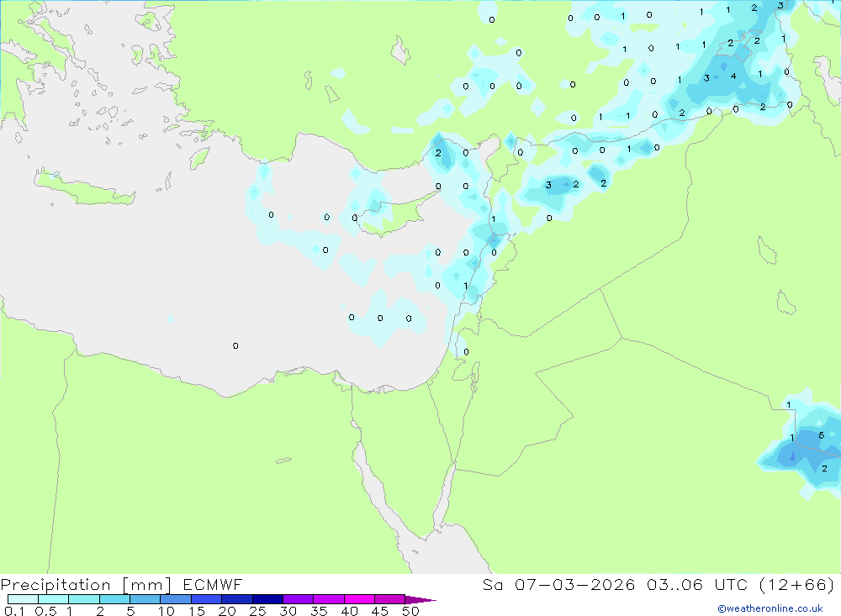Click the 1–2 mm legend color box
This screenshot has height=616, width=841.
[84, 599]
